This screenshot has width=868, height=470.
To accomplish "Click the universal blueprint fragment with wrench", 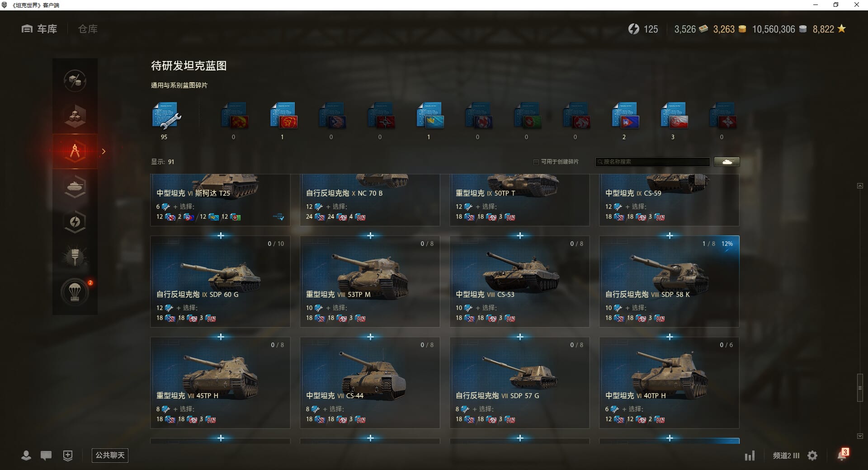I will click(166, 116).
